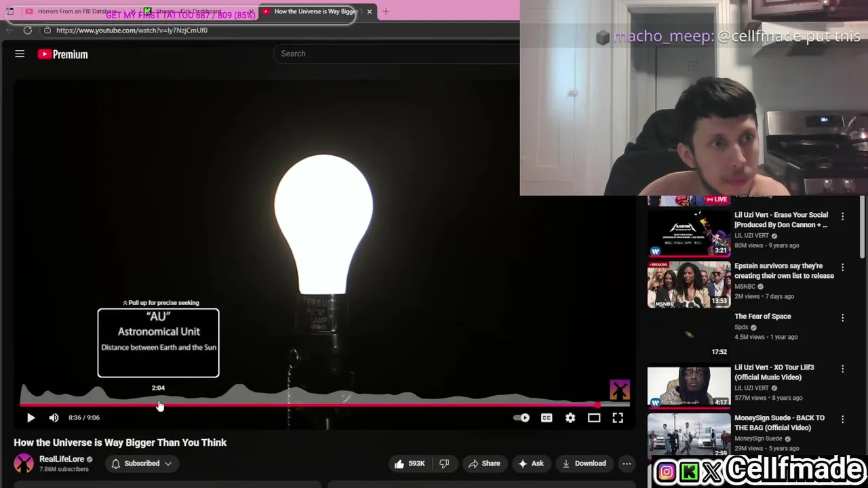Open the Epstein survivors MSNBC thumbnail

pos(688,284)
